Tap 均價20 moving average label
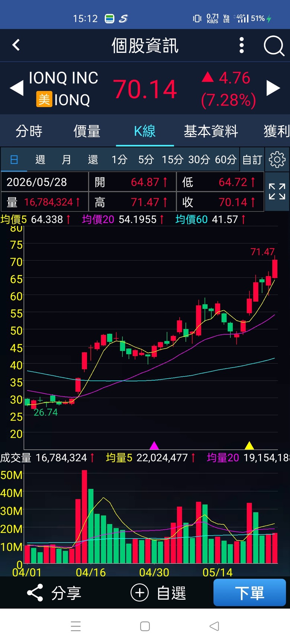The width and height of the screenshot is (290, 644). [98, 219]
